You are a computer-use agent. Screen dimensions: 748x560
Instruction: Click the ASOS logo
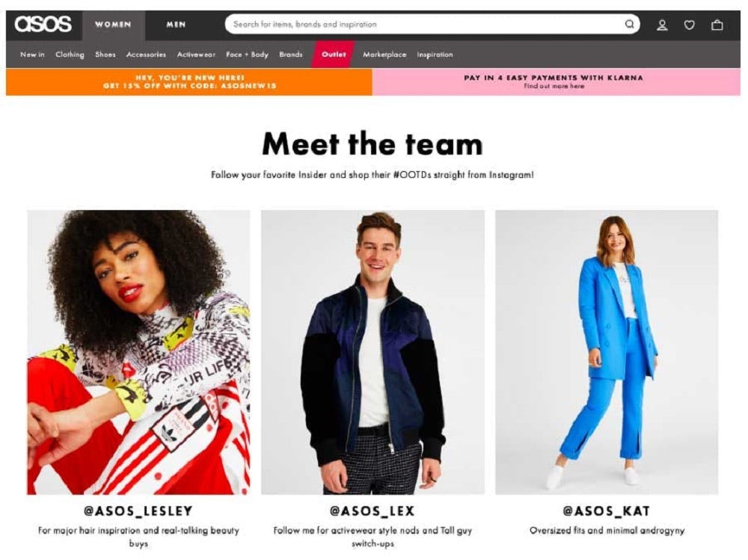(x=43, y=25)
